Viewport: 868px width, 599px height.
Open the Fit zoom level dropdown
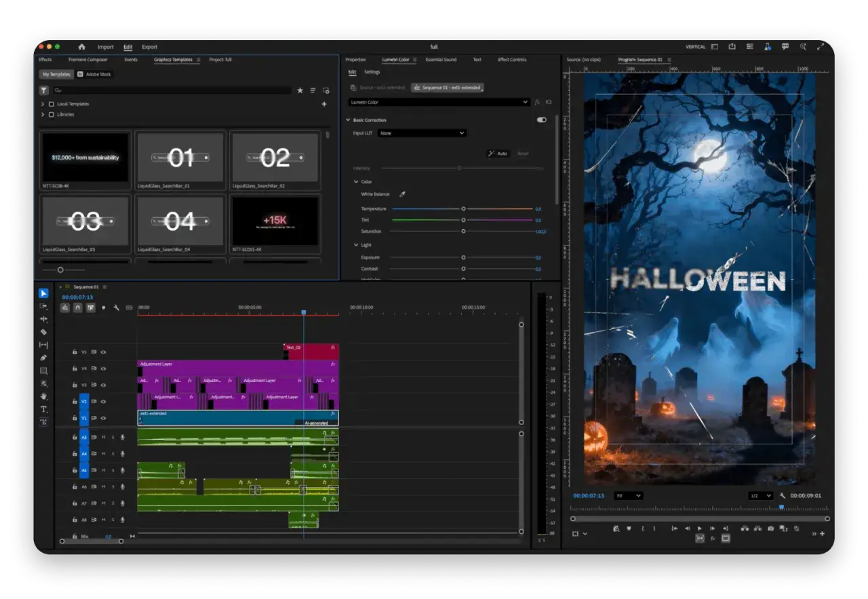click(627, 495)
